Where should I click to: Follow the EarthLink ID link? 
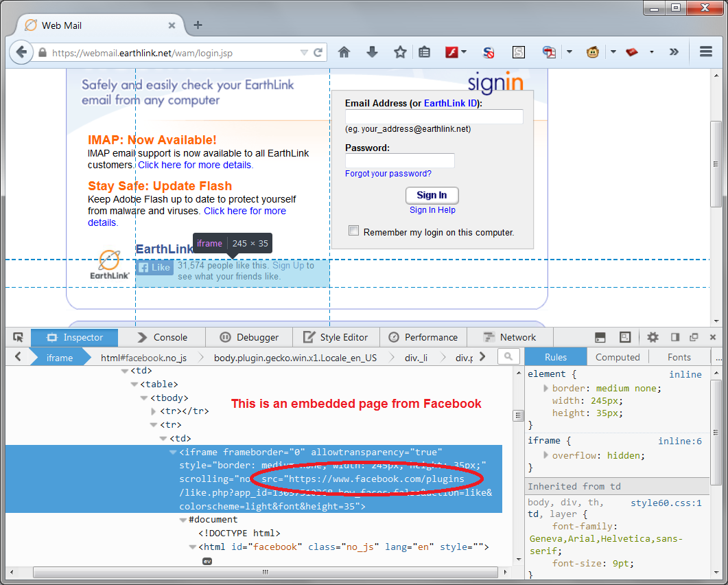point(450,103)
